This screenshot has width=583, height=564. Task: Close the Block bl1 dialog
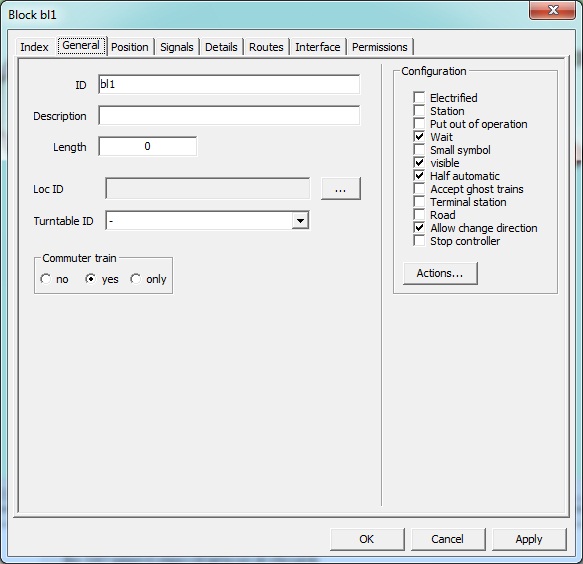pyautogui.click(x=553, y=10)
